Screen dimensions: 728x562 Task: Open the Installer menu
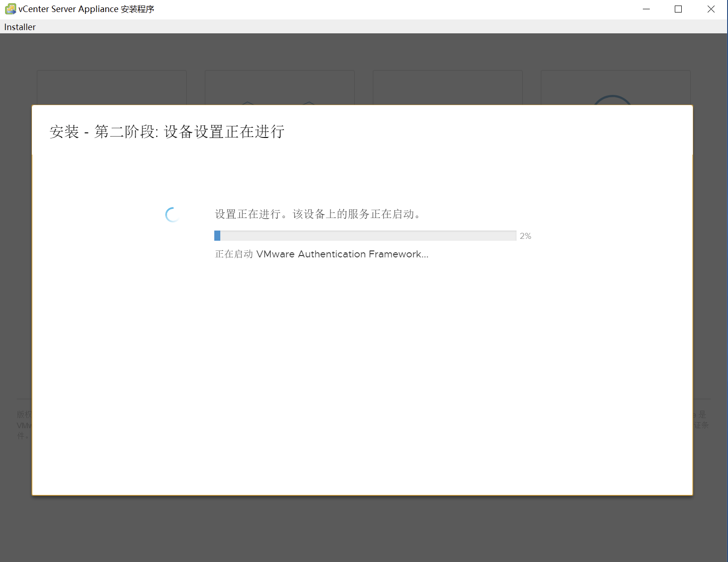tap(20, 27)
